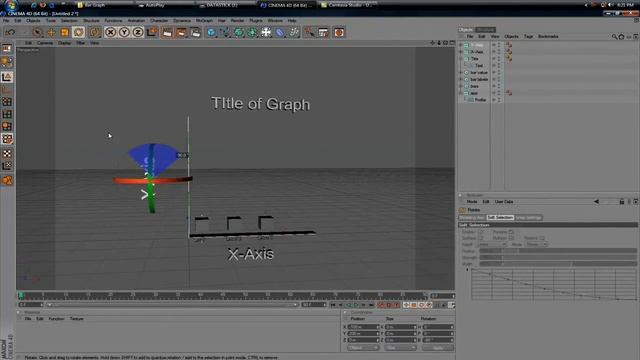Viewport: 640px width, 360px height.
Task: Click the Object Manager search magnifier icon
Action: coord(614,36)
